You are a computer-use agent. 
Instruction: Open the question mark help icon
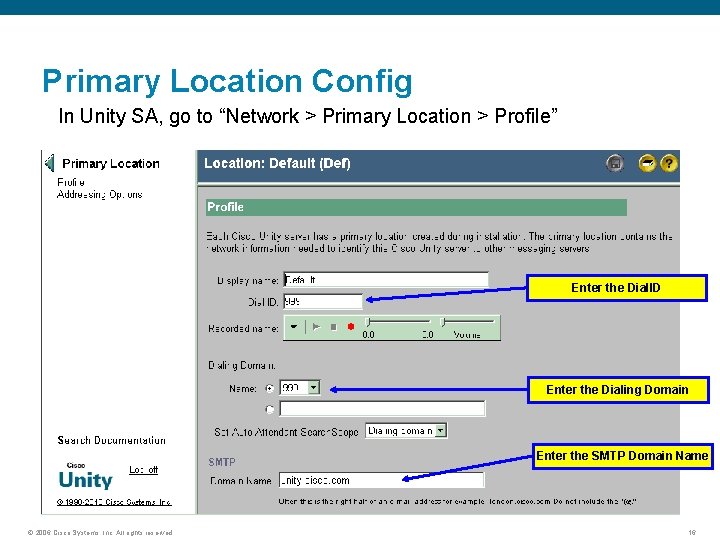(x=669, y=163)
